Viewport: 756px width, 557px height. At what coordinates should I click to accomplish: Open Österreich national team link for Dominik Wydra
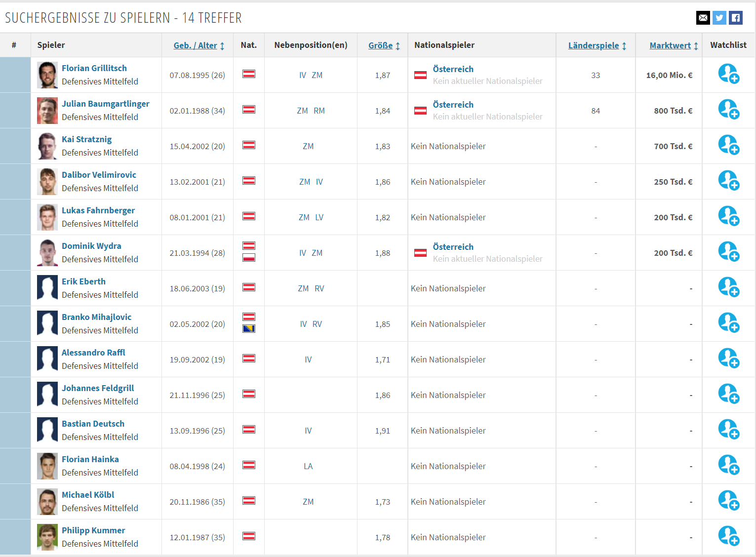[453, 247]
